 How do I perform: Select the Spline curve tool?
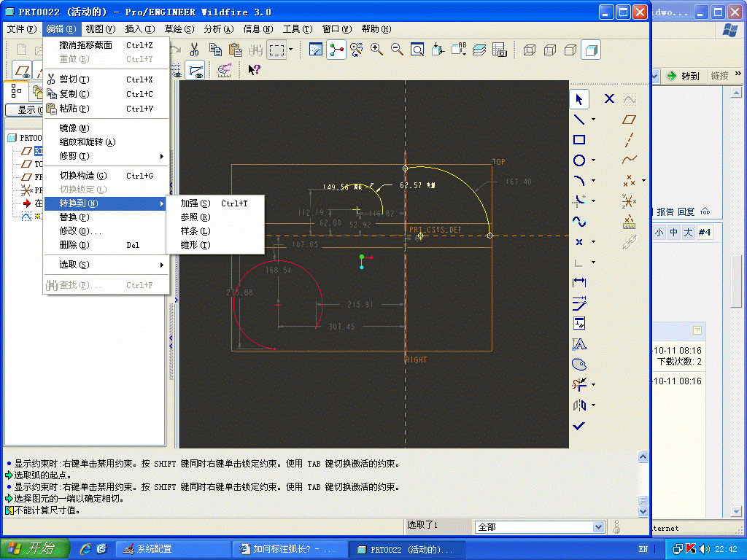(578, 222)
